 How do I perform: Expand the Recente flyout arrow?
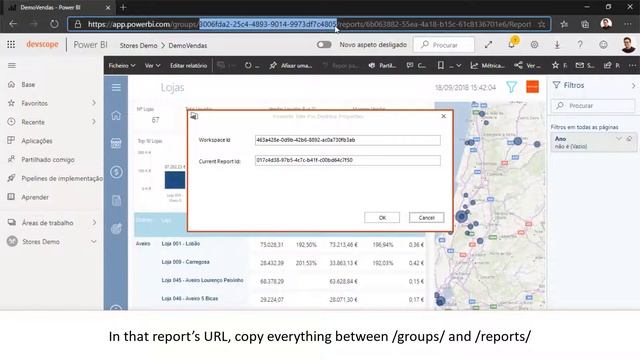(94, 122)
